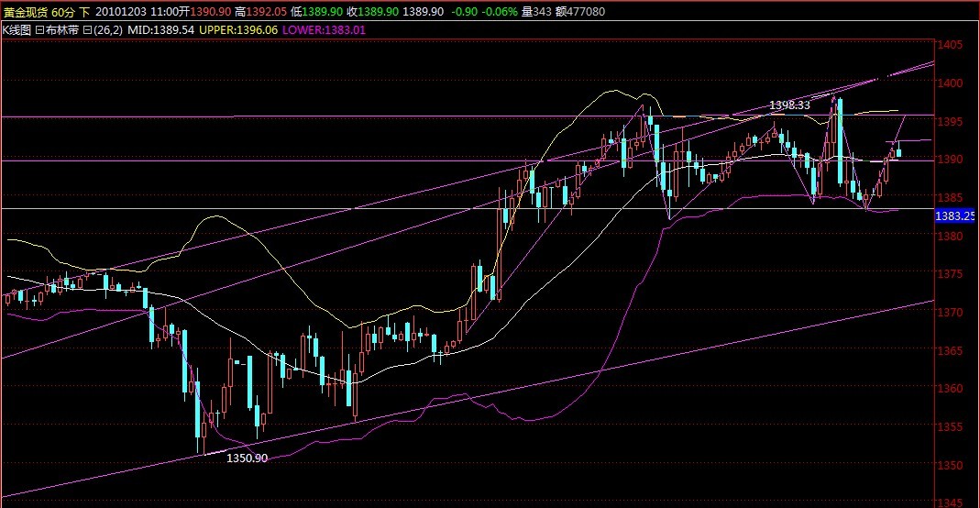Click the 1350.90 low price label
This screenshot has height=508, width=980.
point(247,458)
